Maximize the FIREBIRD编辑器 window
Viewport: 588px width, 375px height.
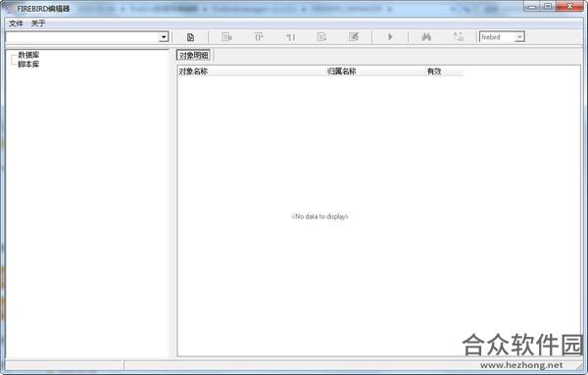pyautogui.click(x=548, y=6)
